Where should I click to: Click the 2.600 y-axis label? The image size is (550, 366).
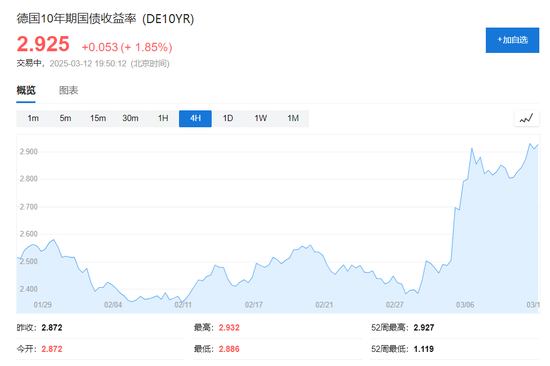(28, 234)
